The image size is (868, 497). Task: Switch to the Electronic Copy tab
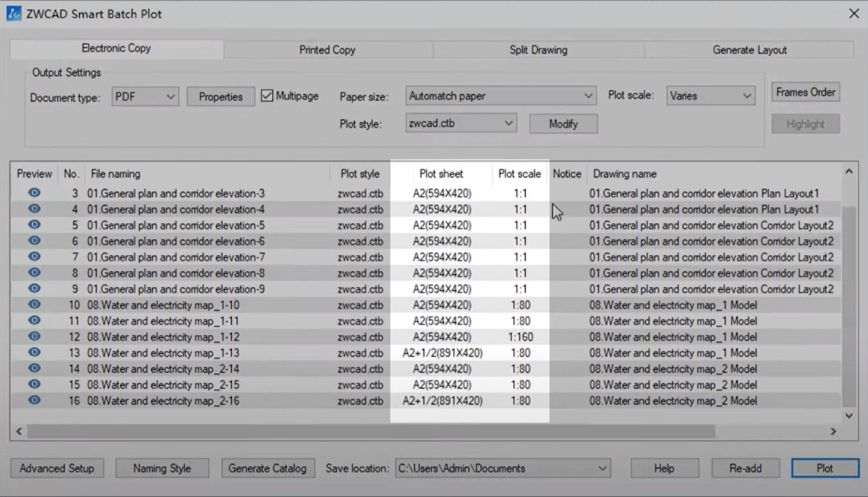click(116, 48)
